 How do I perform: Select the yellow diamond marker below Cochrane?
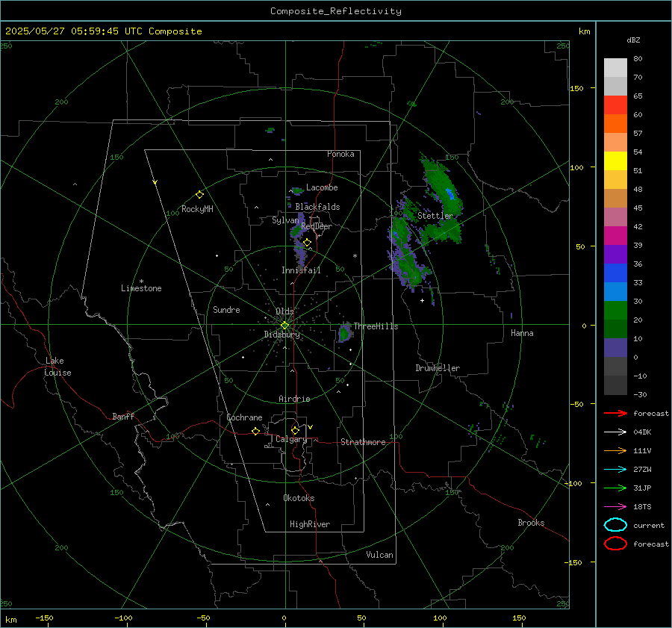(x=255, y=431)
